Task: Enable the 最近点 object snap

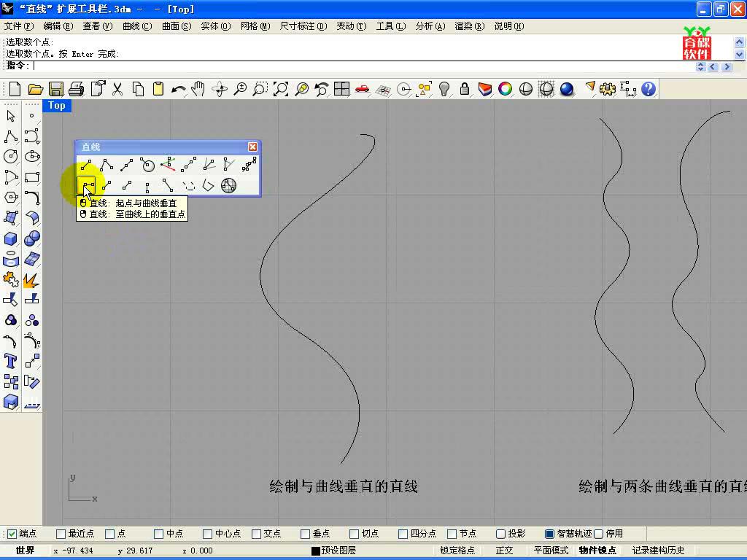Action: [x=75, y=534]
